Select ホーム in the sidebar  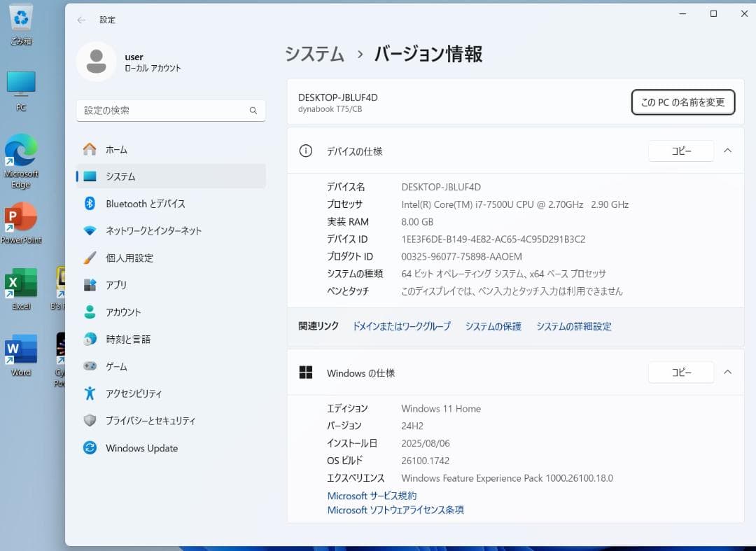(x=117, y=149)
